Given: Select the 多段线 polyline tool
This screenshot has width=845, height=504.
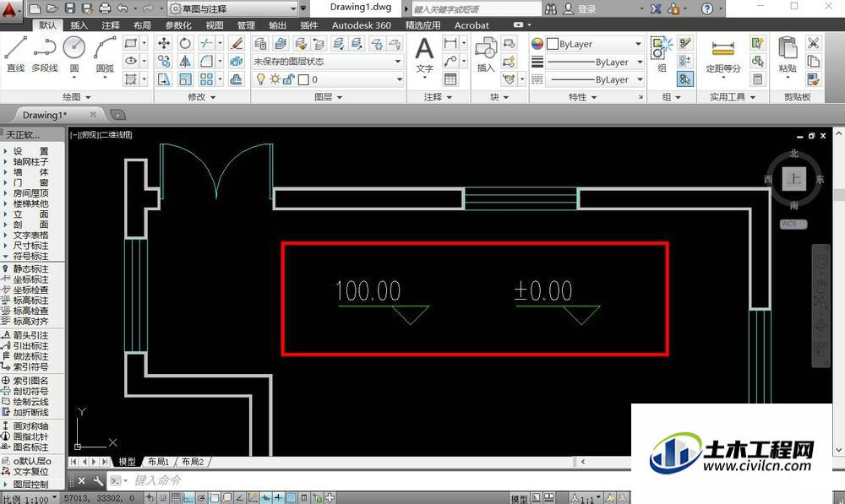Looking at the screenshot, I should point(44,53).
